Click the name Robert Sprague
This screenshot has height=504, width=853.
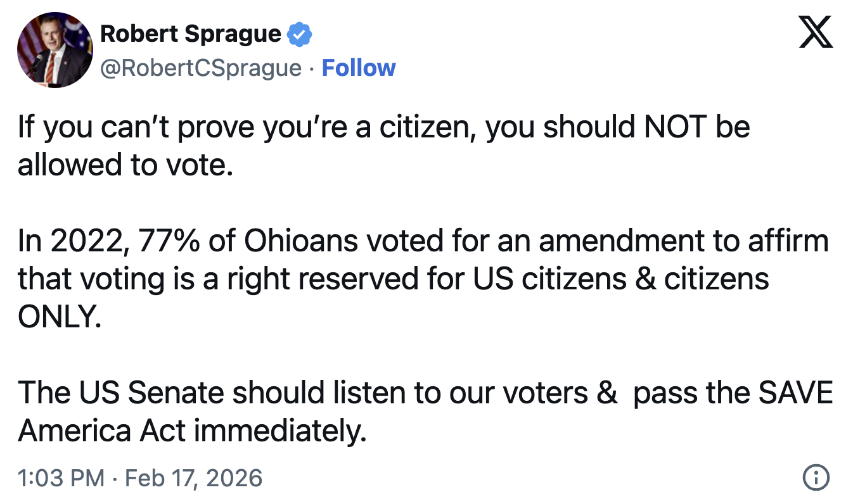tap(190, 34)
